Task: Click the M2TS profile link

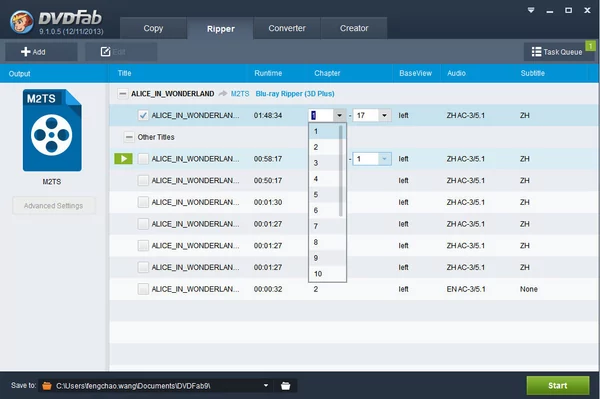Action: click(240, 94)
